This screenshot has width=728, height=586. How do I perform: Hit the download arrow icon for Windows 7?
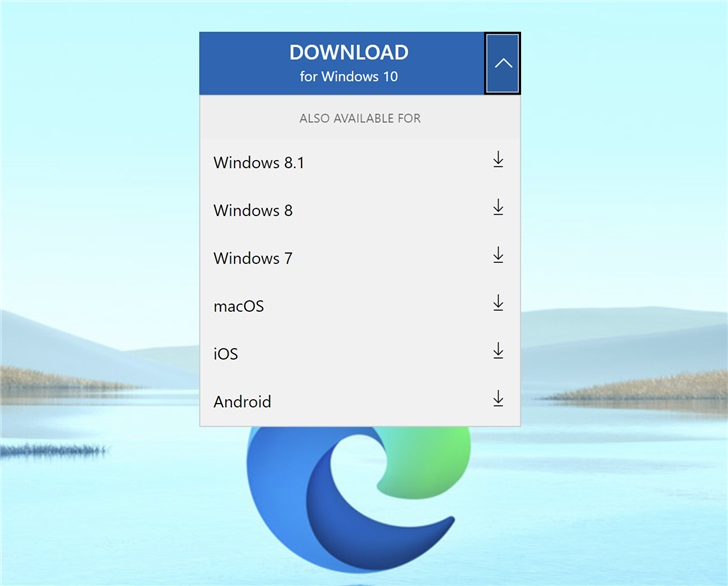498,256
